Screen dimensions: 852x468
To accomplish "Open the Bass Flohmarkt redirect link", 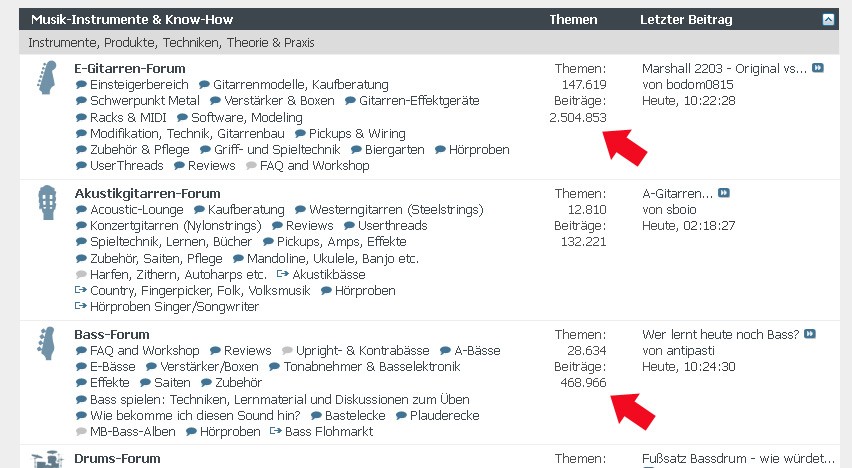I will pyautogui.click(x=329, y=432).
